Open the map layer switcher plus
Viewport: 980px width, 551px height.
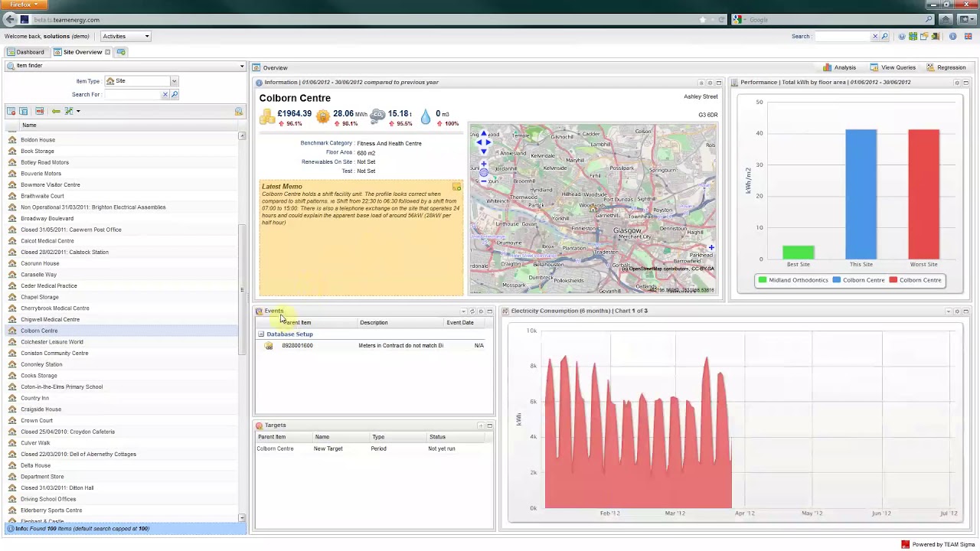pos(711,247)
